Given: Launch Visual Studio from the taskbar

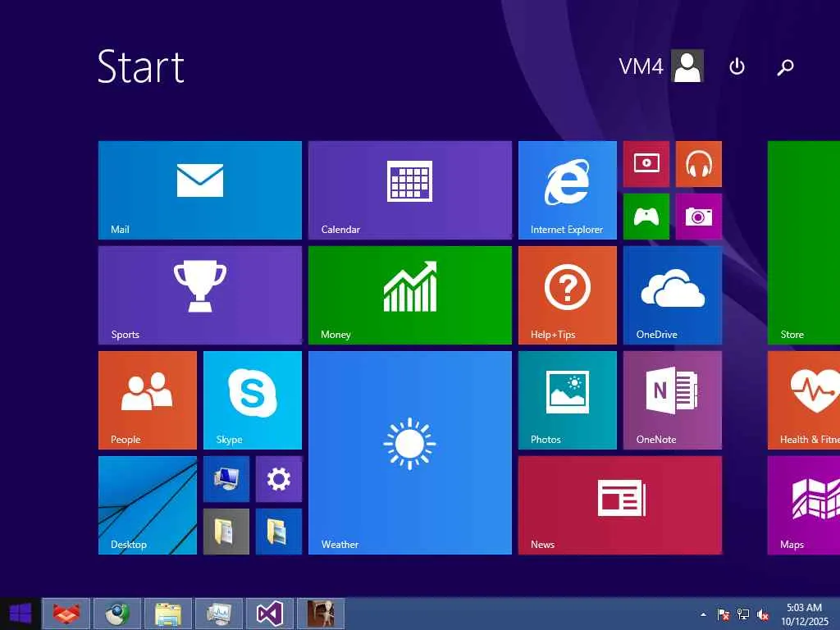Looking at the screenshot, I should [x=269, y=614].
